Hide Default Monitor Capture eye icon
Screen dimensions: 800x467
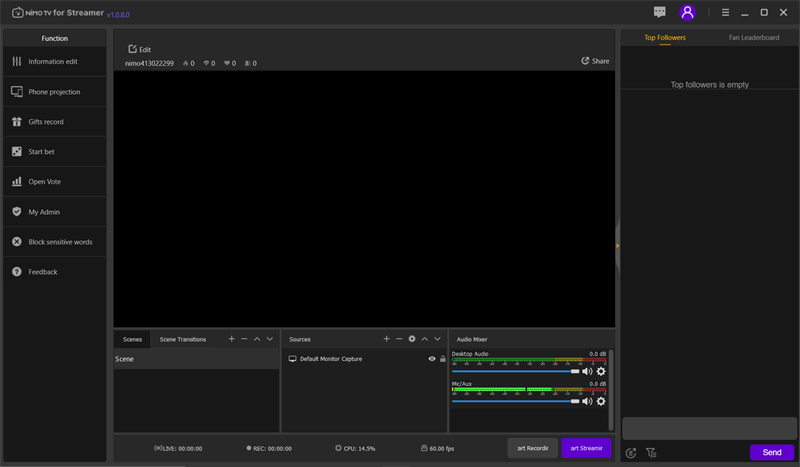(x=432, y=359)
